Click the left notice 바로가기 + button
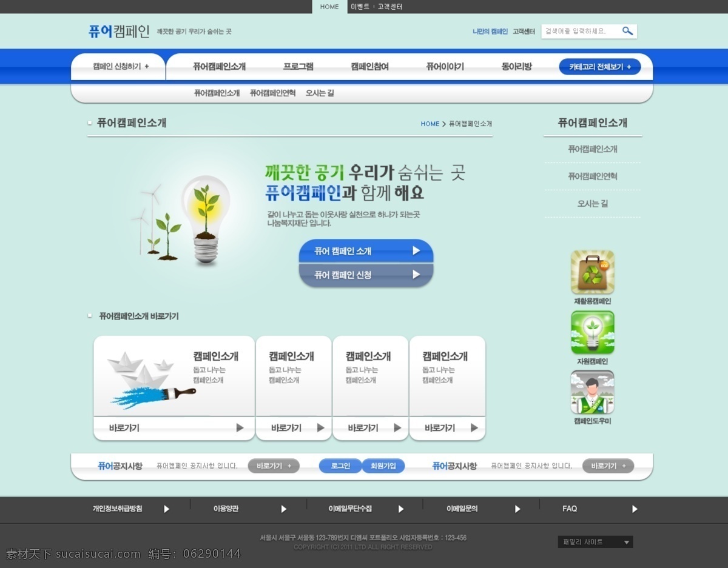728x568 pixels. (274, 466)
